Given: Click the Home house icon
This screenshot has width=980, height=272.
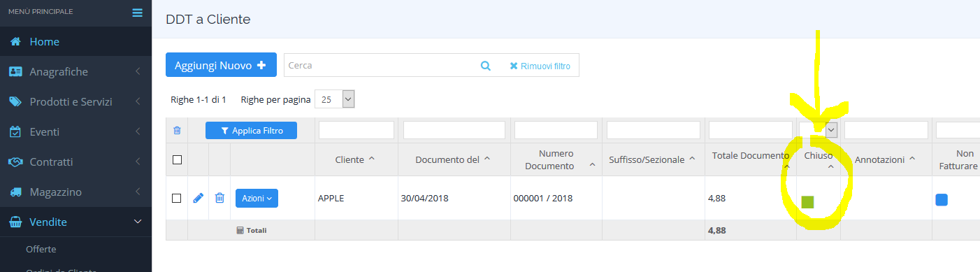Looking at the screenshot, I should (15, 42).
